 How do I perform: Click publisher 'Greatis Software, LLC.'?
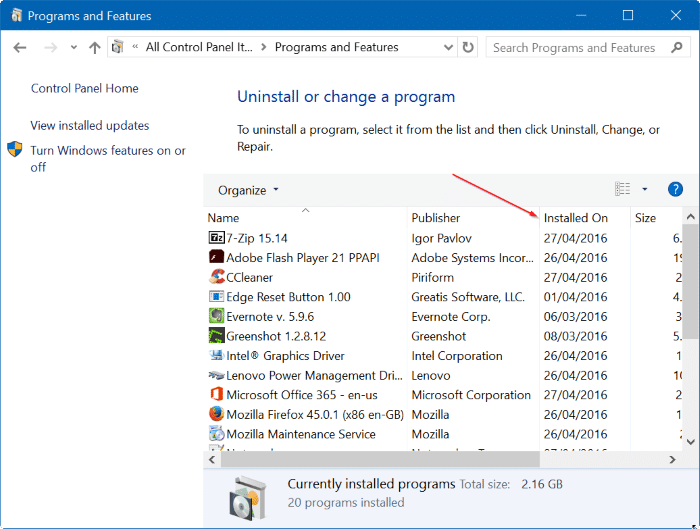click(468, 297)
